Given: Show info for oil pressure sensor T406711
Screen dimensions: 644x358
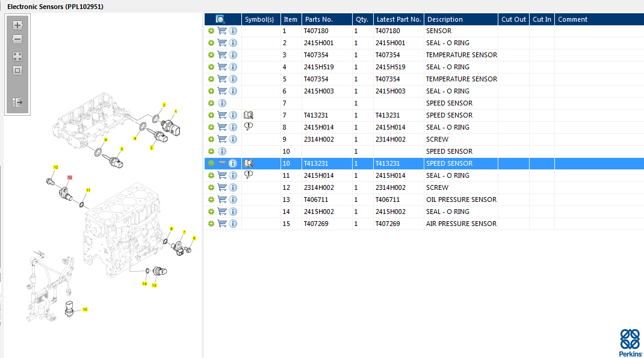Looking at the screenshot, I should (233, 199).
